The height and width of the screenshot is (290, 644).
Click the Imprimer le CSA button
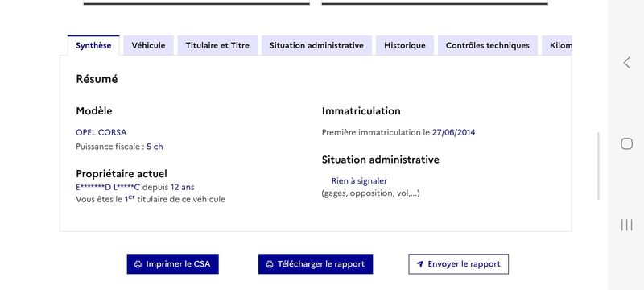[172, 264]
